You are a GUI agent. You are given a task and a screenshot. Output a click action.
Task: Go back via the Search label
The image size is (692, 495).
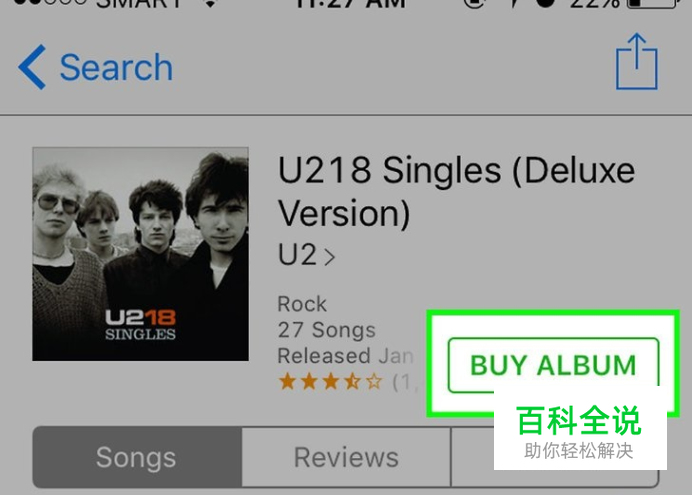coord(116,68)
